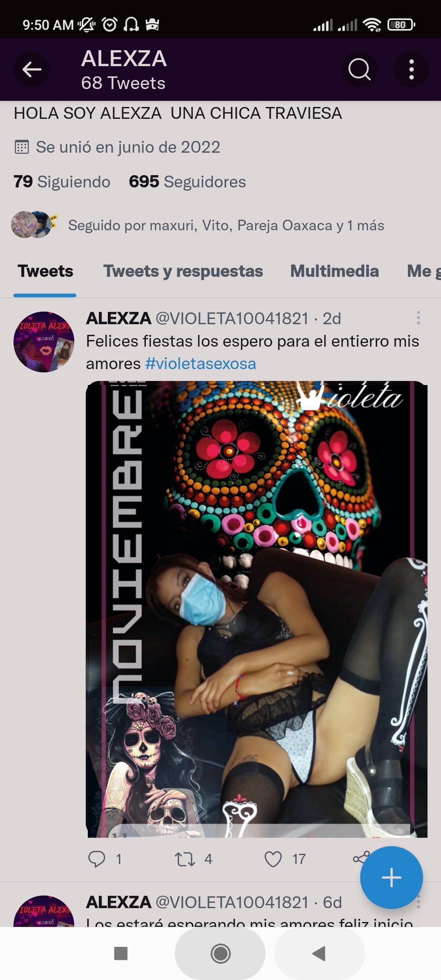Retweet the first ALEXZA tweet
This screenshot has width=441, height=980.
pyautogui.click(x=185, y=859)
